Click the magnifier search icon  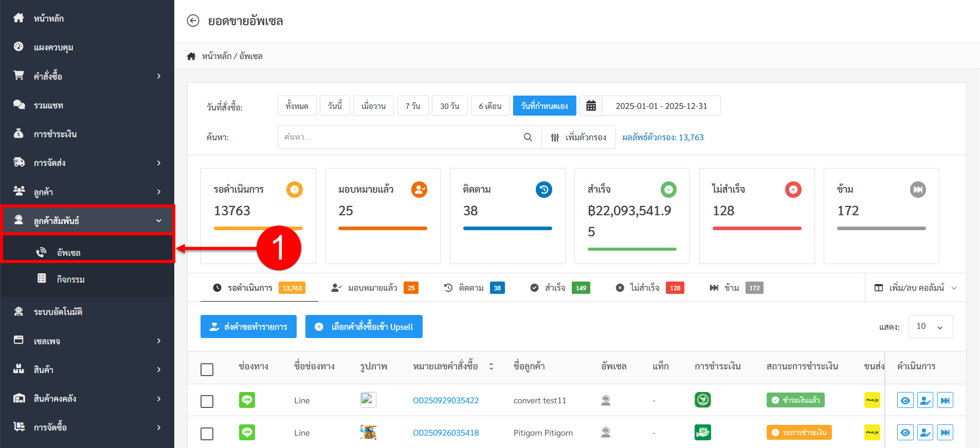coord(528,137)
